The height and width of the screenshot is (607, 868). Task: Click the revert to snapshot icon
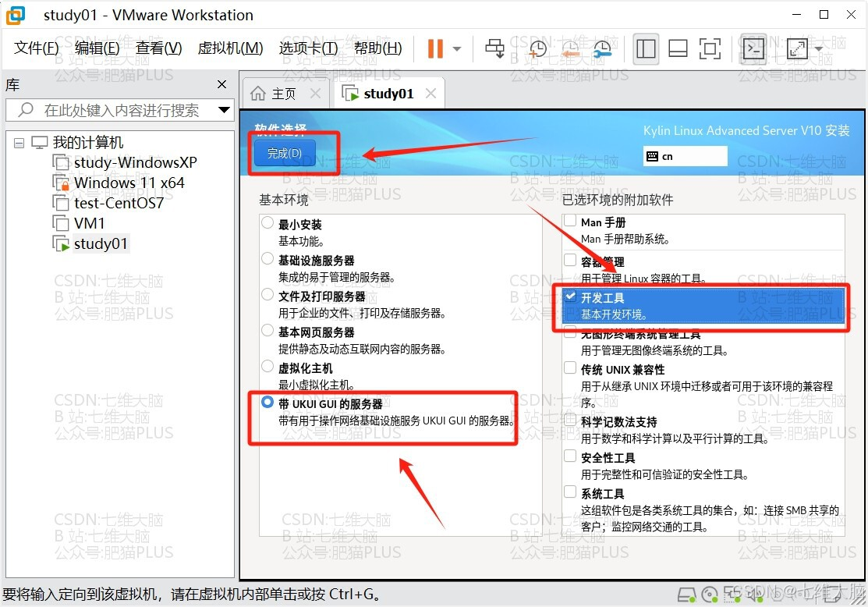(x=570, y=48)
